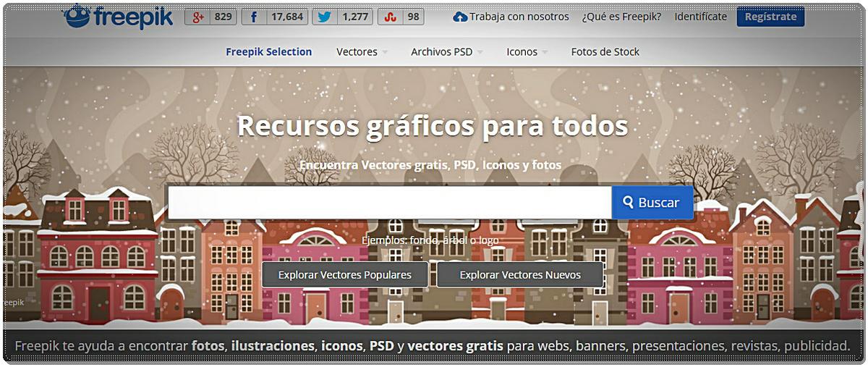The height and width of the screenshot is (367, 868).
Task: Click the Twitter count 1,277
Action: pyautogui.click(x=354, y=17)
